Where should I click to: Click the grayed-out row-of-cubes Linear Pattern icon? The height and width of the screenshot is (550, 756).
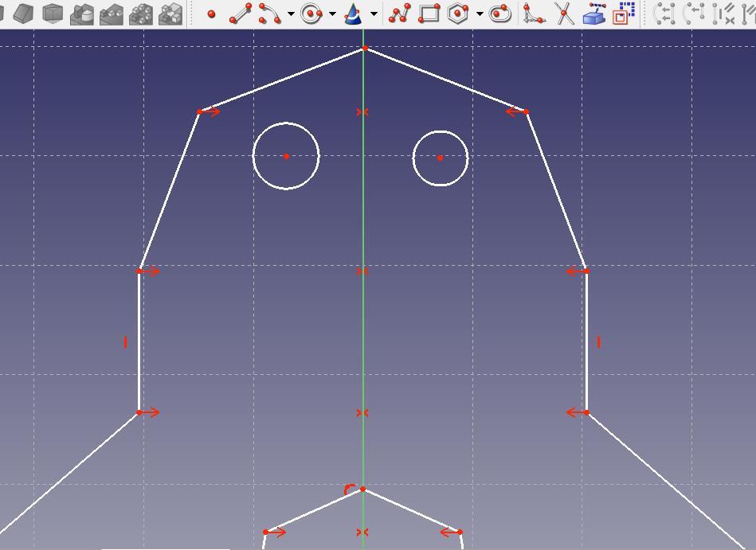tap(112, 14)
